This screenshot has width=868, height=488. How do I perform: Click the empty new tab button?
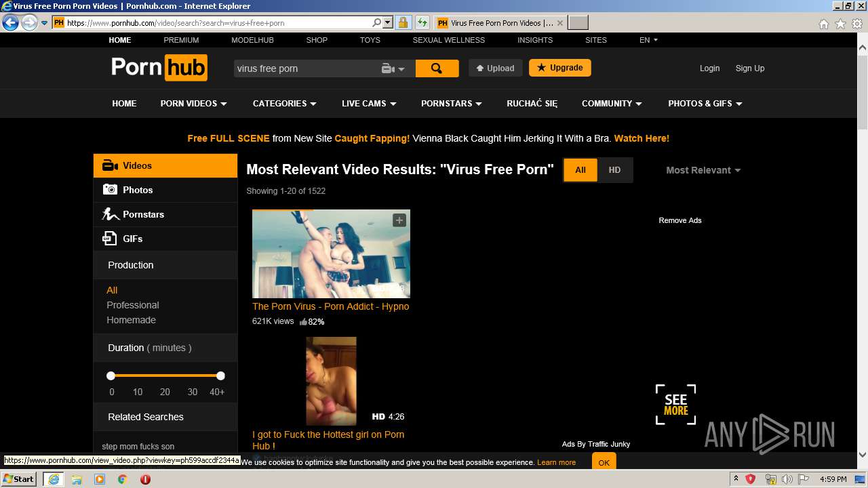click(578, 23)
